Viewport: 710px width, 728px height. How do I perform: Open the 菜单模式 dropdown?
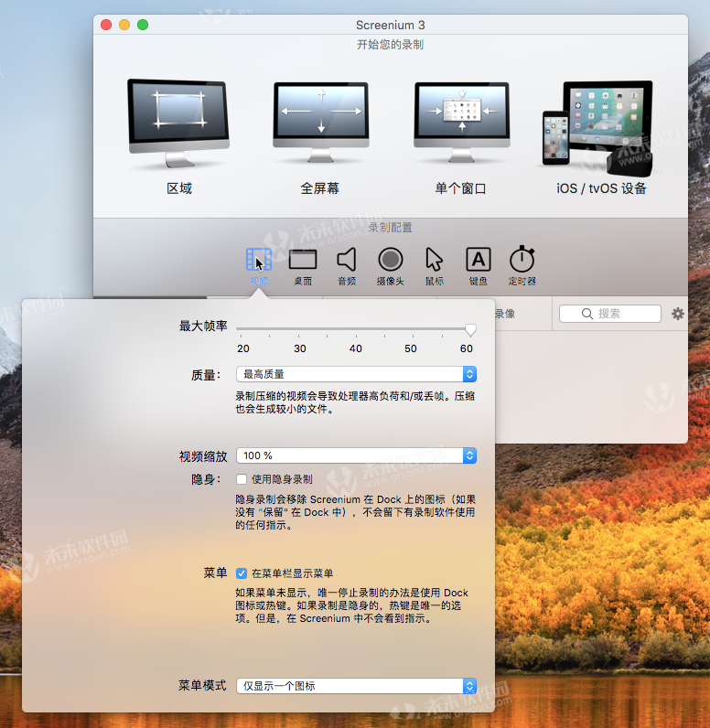[356, 686]
